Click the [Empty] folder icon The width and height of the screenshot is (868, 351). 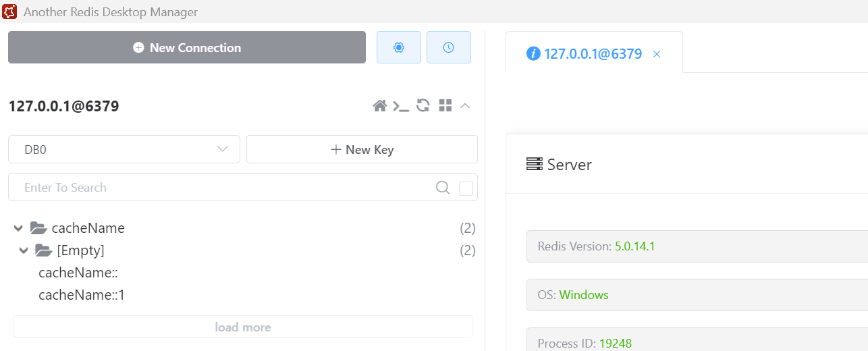(43, 250)
